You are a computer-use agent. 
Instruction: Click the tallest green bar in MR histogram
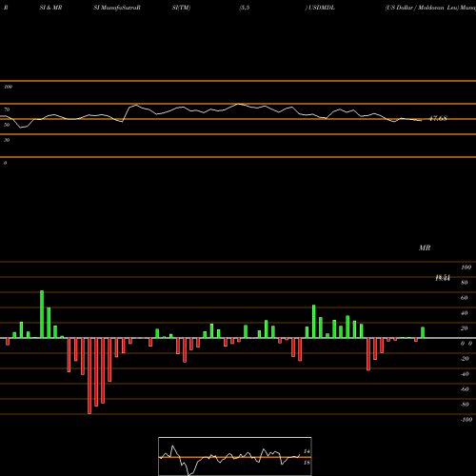coord(42,314)
